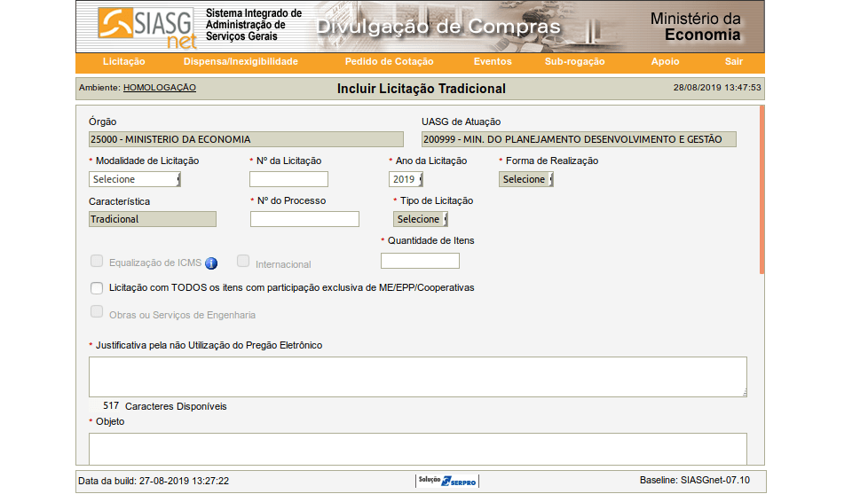Click the HOMOLOGAÇÃO environment link
The image size is (868, 494).
pyautogui.click(x=160, y=88)
